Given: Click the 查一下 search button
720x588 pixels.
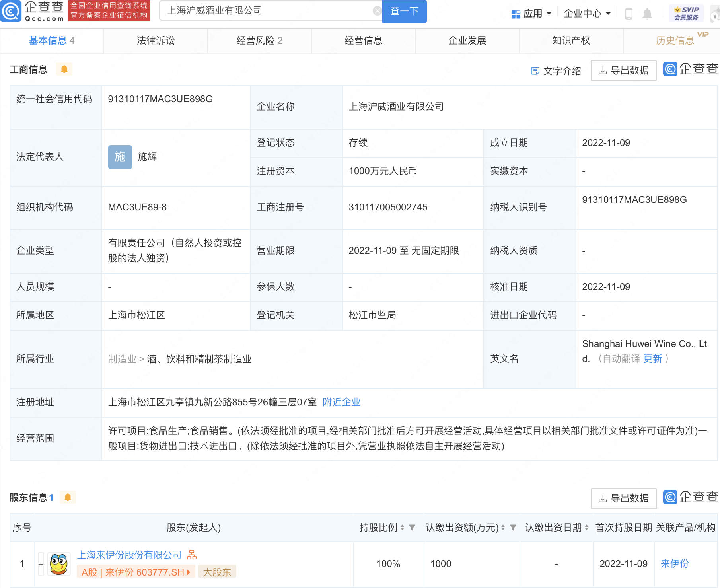Looking at the screenshot, I should tap(404, 11).
